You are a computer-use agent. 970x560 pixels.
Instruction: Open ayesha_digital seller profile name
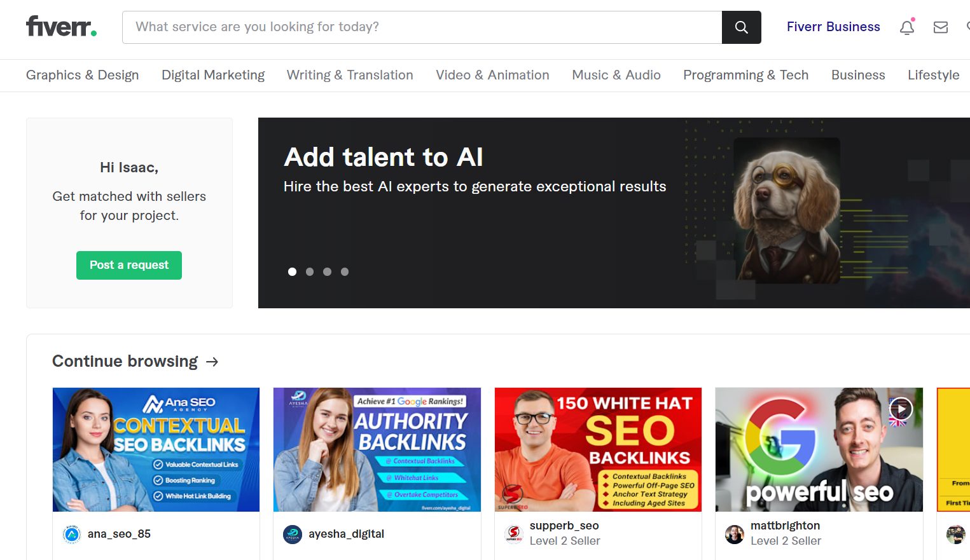(346, 534)
